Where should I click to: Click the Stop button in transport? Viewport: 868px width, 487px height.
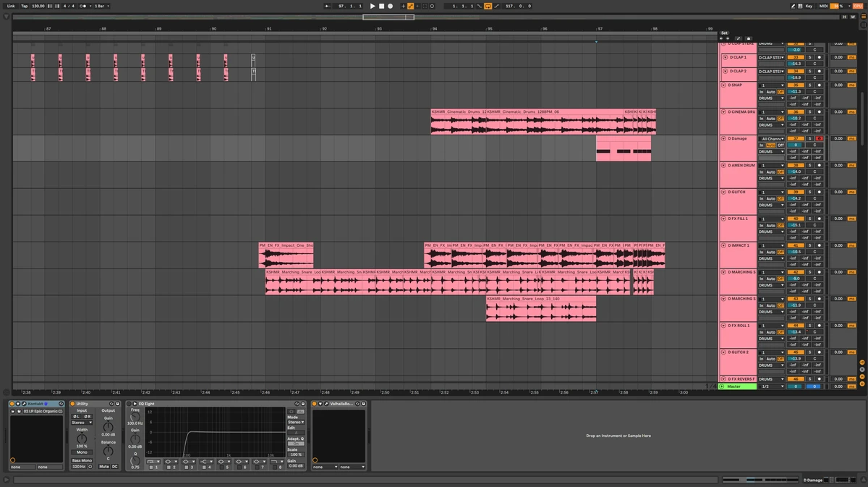[381, 6]
